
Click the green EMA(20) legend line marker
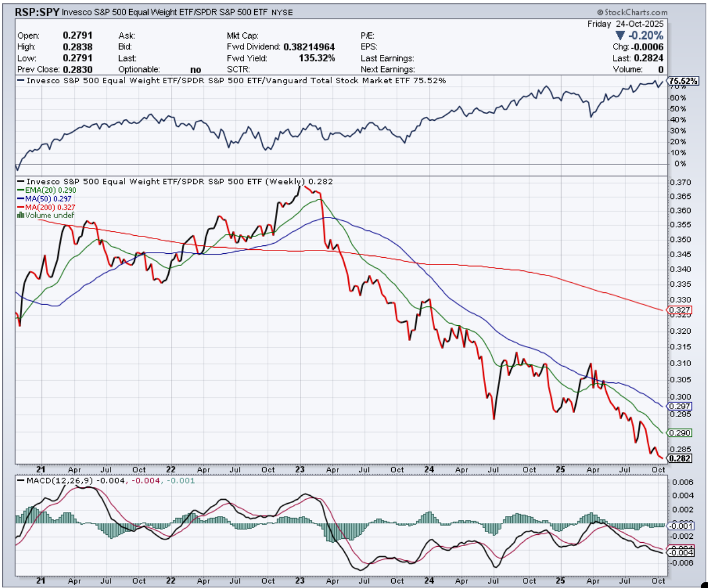[21, 190]
